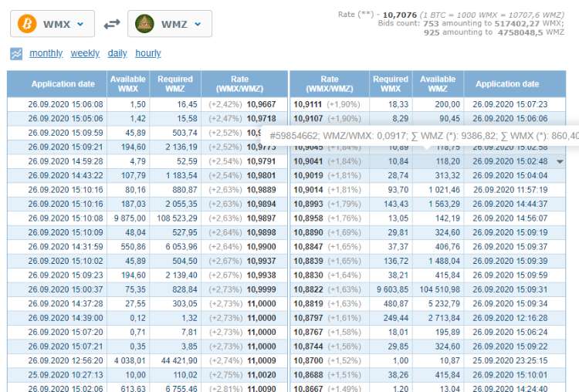Sort by Available WMX column header
Viewport: 579px width, 392px height.
tap(128, 84)
